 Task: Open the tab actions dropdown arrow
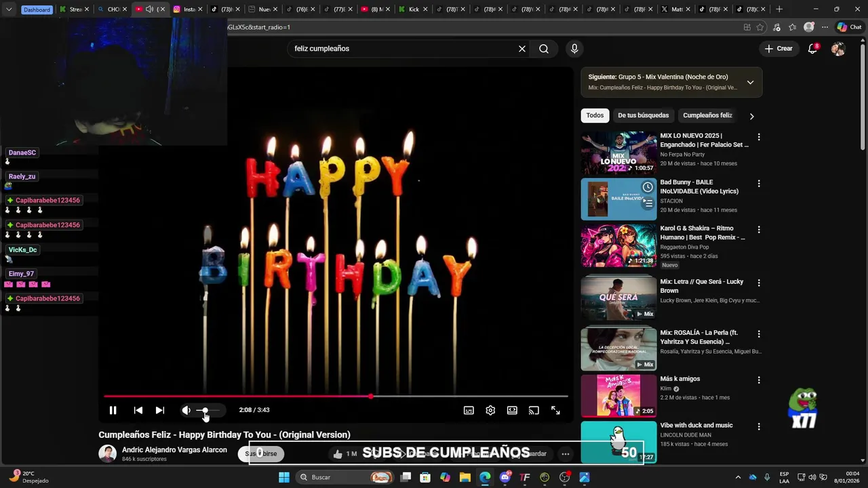tap(9, 9)
